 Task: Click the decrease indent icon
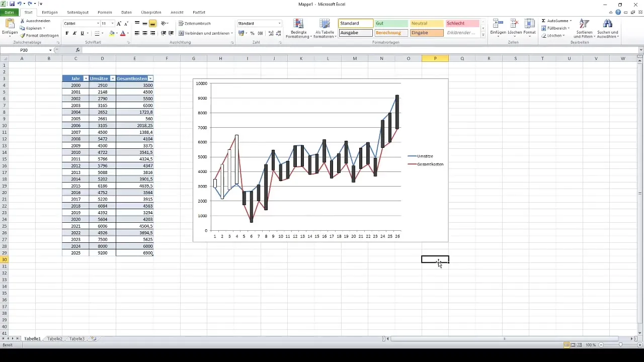[164, 33]
